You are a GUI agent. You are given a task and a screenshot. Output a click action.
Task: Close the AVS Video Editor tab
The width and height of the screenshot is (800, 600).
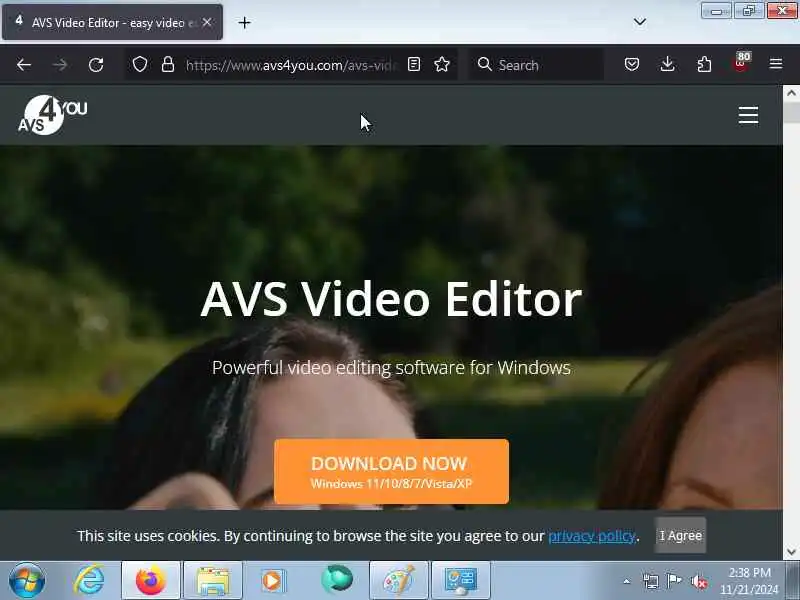(207, 22)
